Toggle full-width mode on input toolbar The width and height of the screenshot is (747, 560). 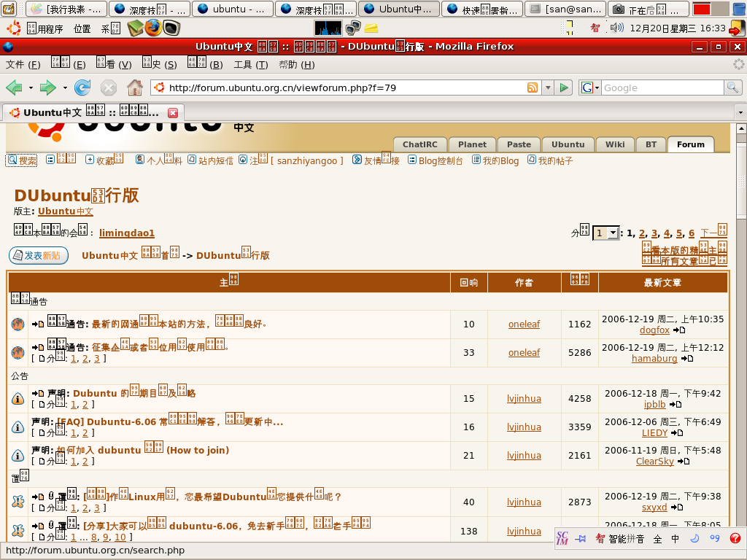tap(657, 539)
